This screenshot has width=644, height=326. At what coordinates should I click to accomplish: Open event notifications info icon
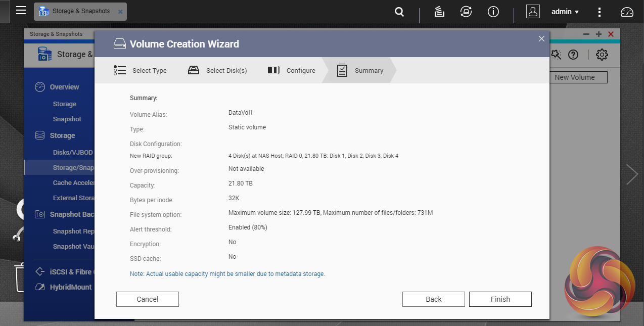click(493, 12)
